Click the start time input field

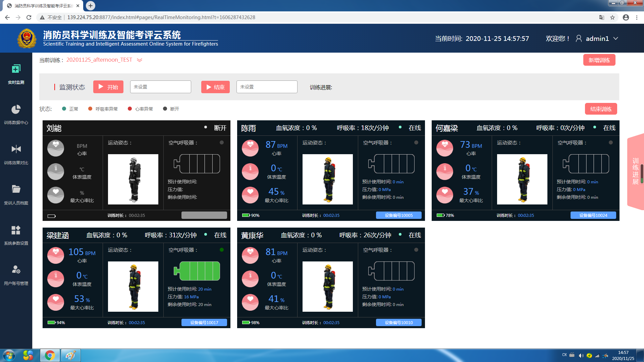(x=161, y=87)
